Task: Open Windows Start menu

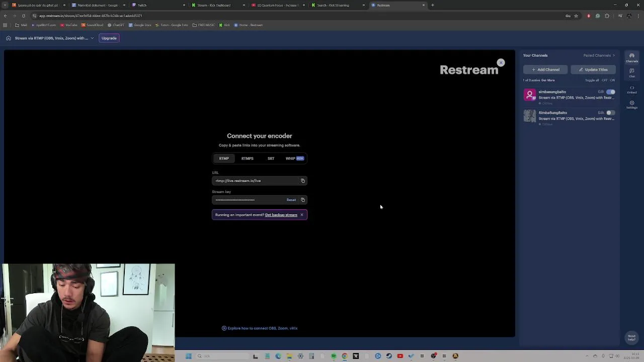Action: click(x=189, y=356)
